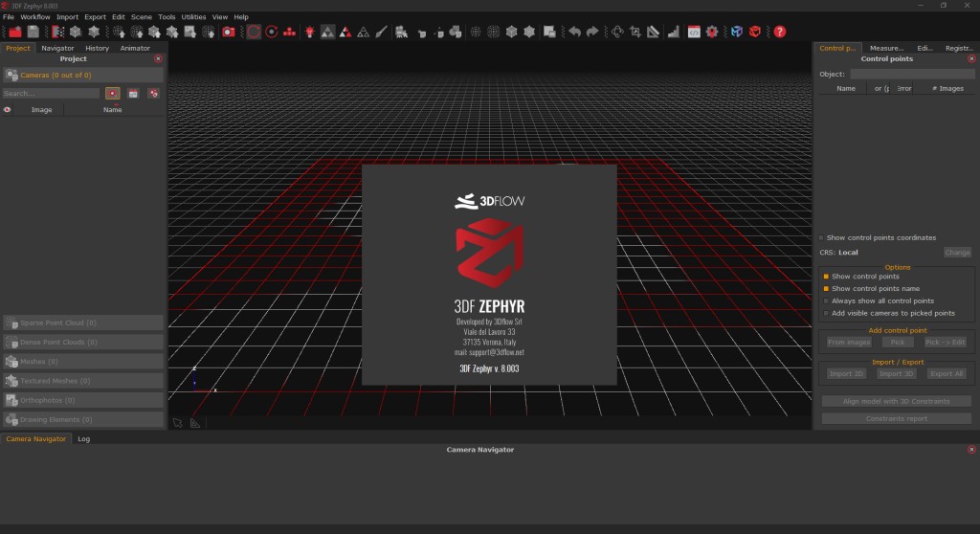980x534 pixels.
Task: Select the pivot orbit tool with center dot
Action: (271, 32)
